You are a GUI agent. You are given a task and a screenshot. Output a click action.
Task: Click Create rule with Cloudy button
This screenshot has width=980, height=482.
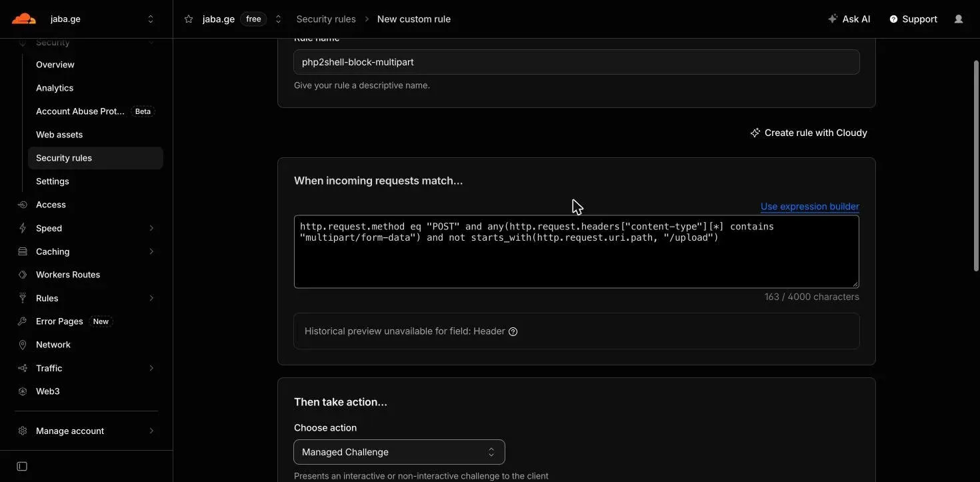click(x=809, y=133)
